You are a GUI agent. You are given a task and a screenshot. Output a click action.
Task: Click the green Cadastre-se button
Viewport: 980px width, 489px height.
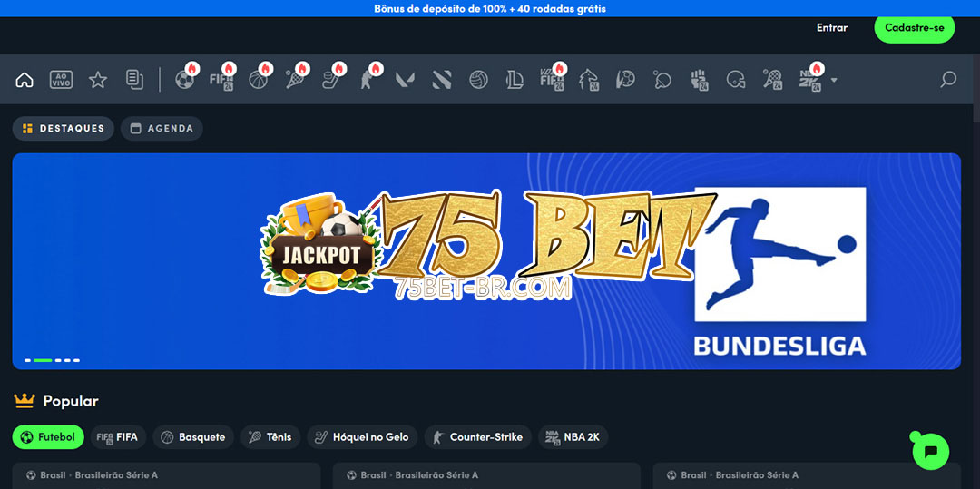915,27
